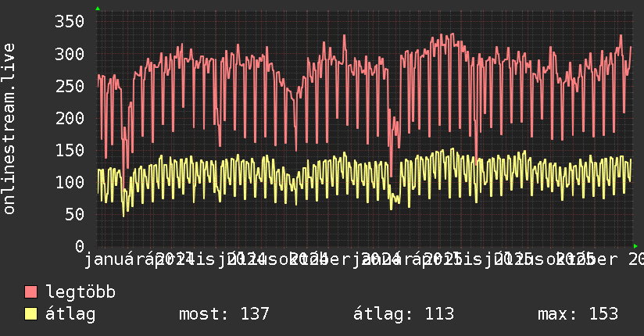Click the most: 137 value
The height and width of the screenshot is (336, 644).
224,314
